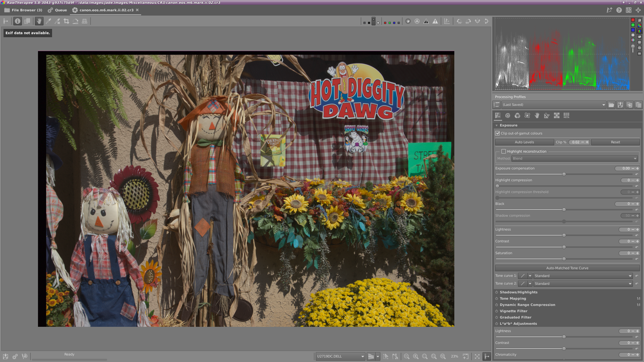Pick the spot white balance dropper tool
This screenshot has width=644, height=362.
pos(48,21)
